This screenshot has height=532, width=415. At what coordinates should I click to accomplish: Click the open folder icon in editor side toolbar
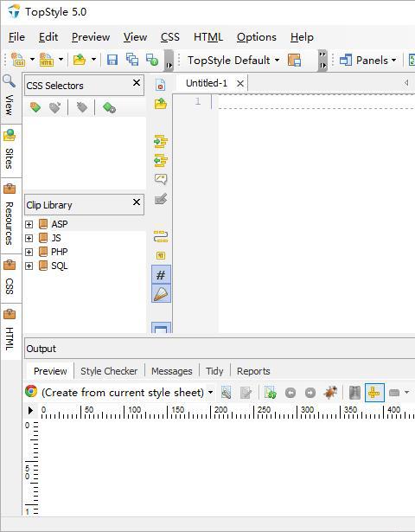[160, 104]
